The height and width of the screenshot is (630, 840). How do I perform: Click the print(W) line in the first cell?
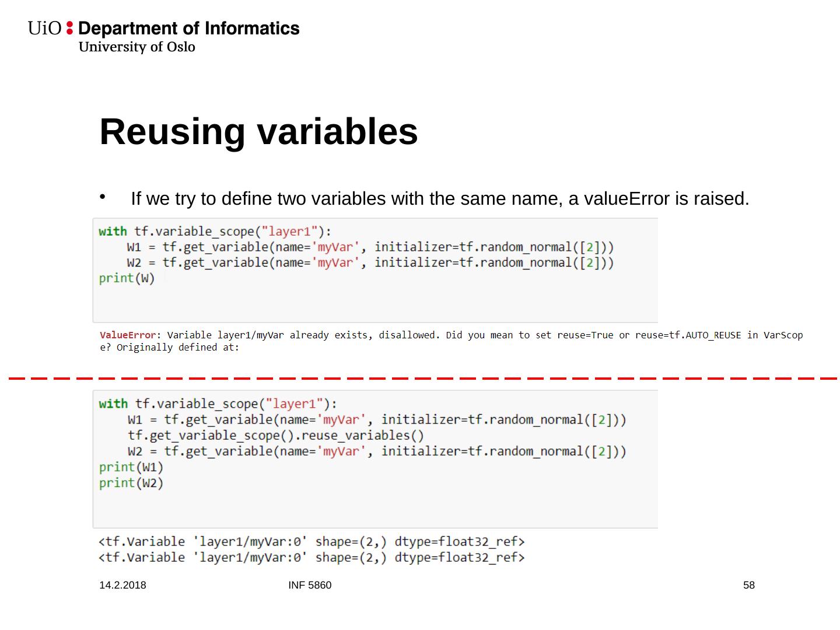tap(127, 278)
